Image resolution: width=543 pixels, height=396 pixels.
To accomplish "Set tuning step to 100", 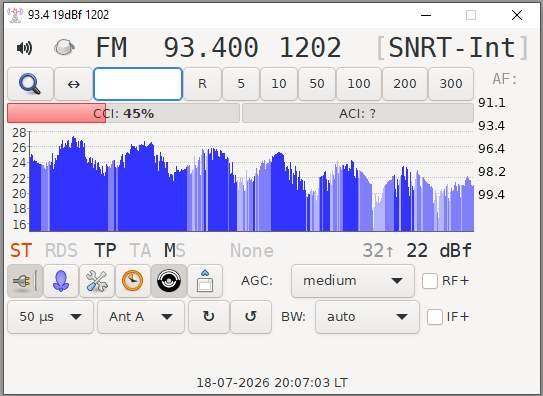I will coord(359,84).
